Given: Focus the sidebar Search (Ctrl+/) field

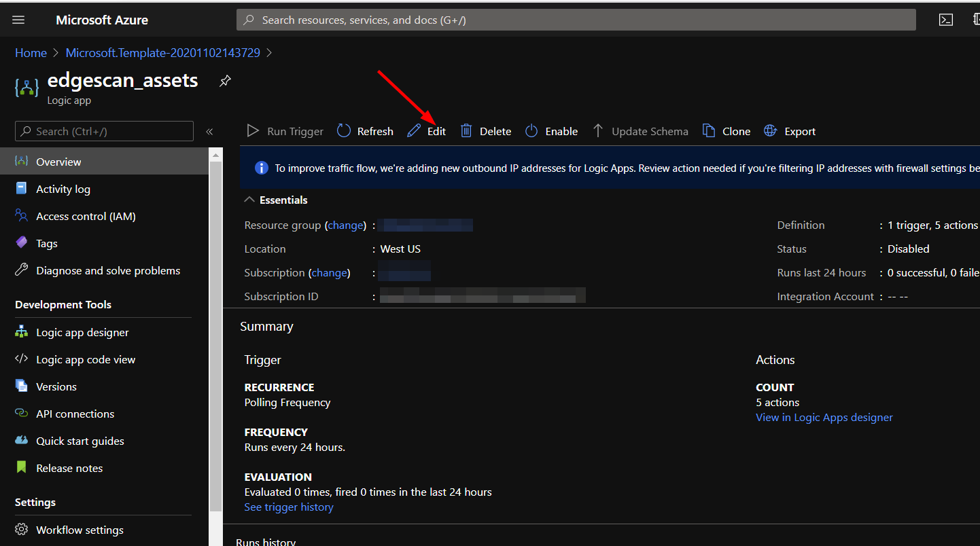Looking at the screenshot, I should (x=104, y=131).
